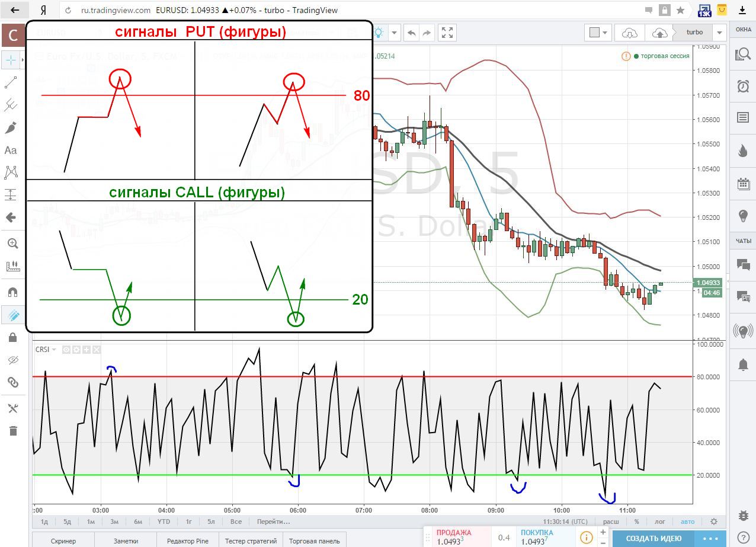
Task: Select the Aa text annotation tool
Action: pyautogui.click(x=11, y=151)
